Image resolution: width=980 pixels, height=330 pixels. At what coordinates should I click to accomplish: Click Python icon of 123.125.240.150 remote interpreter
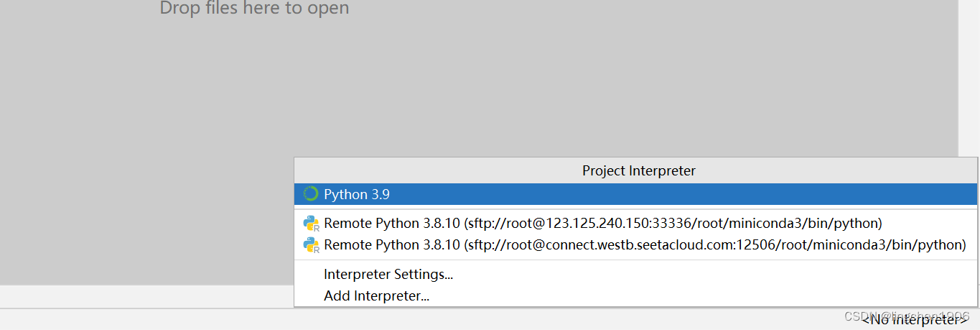tap(311, 223)
